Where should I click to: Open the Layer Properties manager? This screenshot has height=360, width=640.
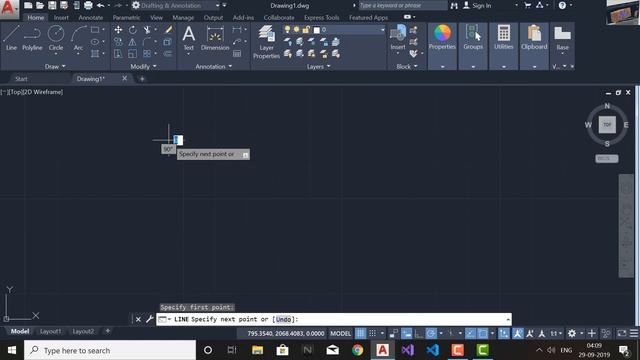pyautogui.click(x=266, y=42)
